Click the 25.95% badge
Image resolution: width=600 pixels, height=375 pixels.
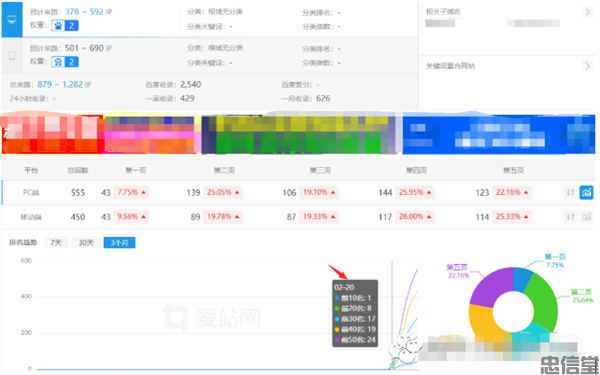point(415,192)
